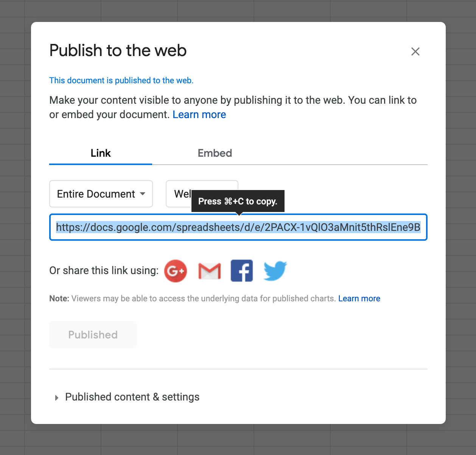
Task: Click inside the published URL field
Action: [238, 227]
